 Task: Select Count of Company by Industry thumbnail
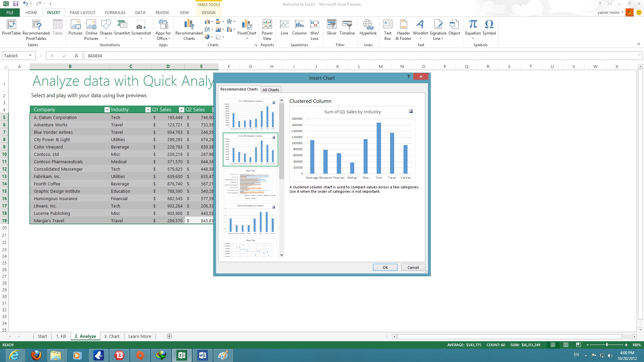click(x=250, y=219)
